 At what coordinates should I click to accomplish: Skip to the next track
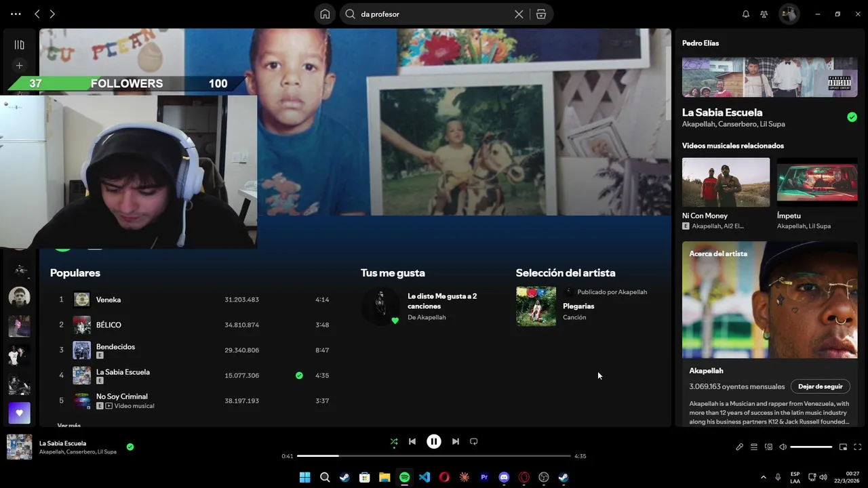456,441
